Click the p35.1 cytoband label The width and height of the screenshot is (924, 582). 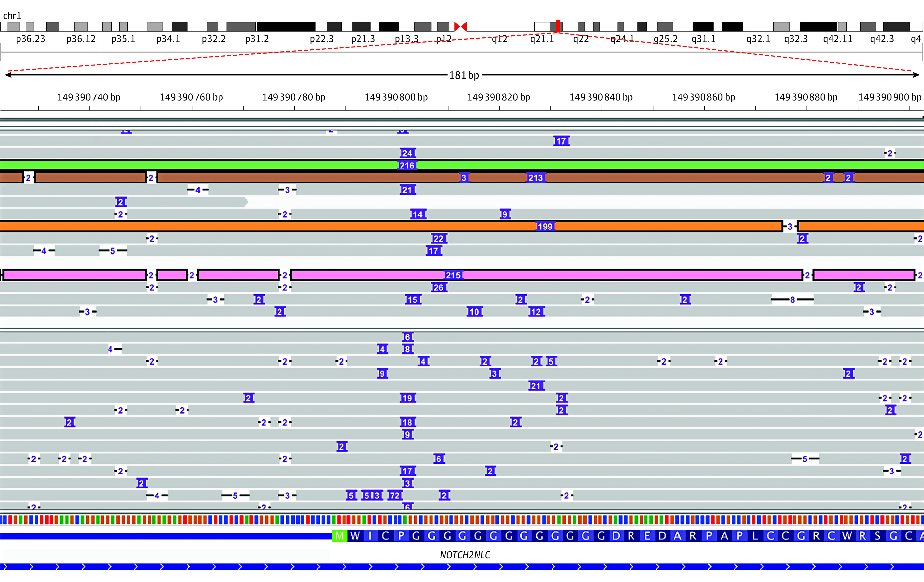(x=123, y=39)
